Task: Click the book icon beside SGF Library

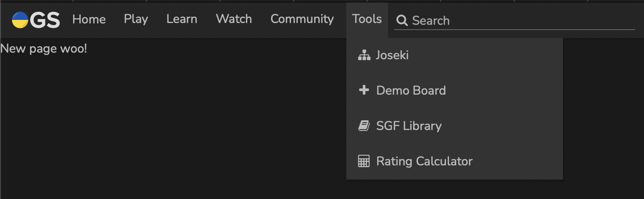Action: (364, 126)
